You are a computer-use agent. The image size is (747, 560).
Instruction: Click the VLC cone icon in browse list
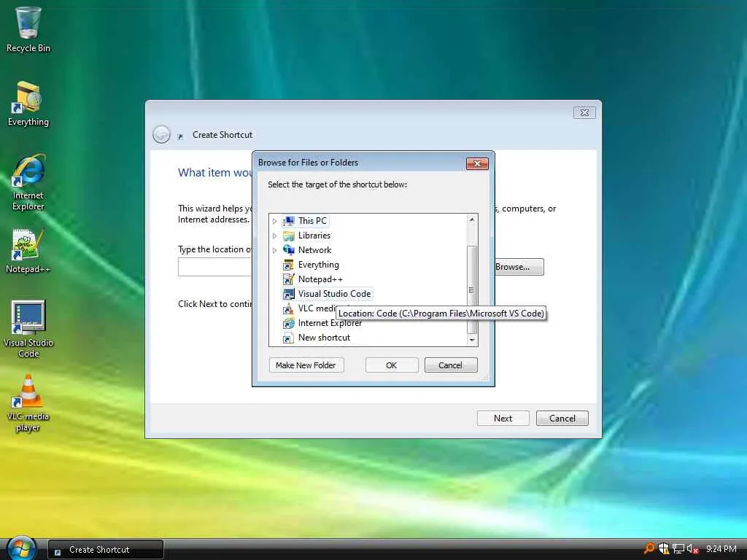click(288, 308)
